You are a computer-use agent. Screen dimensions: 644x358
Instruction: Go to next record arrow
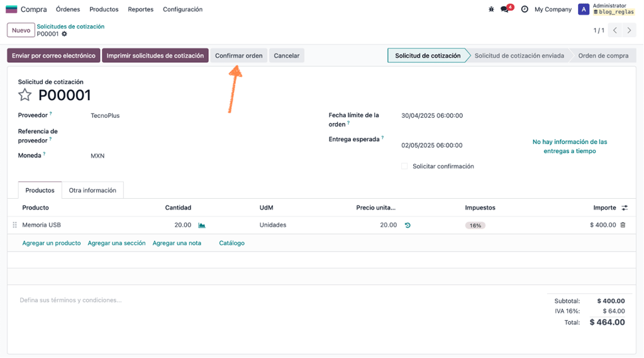[629, 30]
